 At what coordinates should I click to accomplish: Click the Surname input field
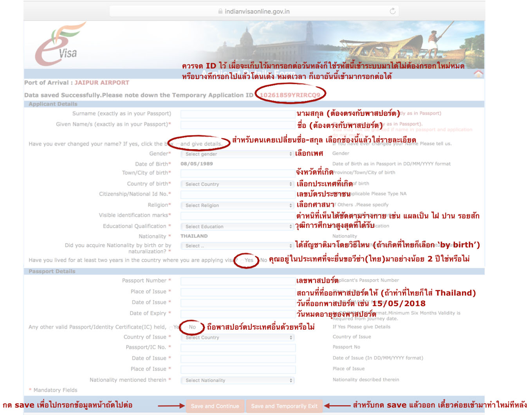click(237, 114)
